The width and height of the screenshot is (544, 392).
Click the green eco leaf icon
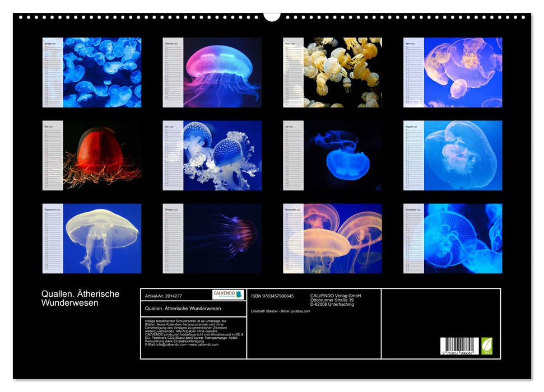pyautogui.click(x=487, y=345)
